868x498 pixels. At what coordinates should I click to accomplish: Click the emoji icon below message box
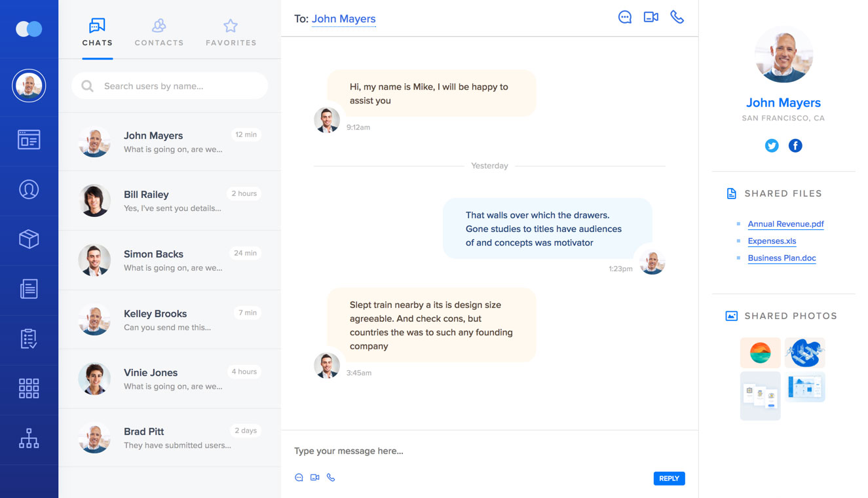(x=299, y=478)
